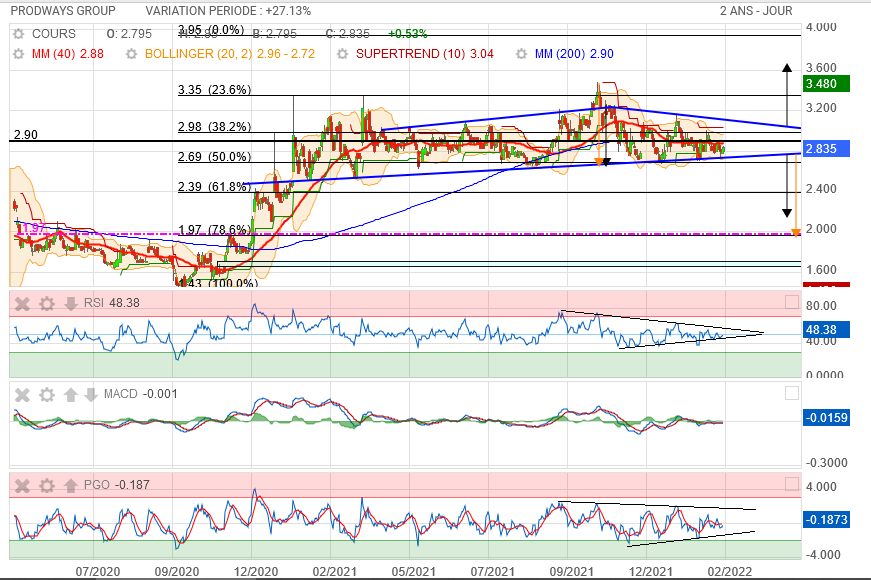
Task: Click the SUPERTREND (10) 3.04 label
Action: pos(425,54)
